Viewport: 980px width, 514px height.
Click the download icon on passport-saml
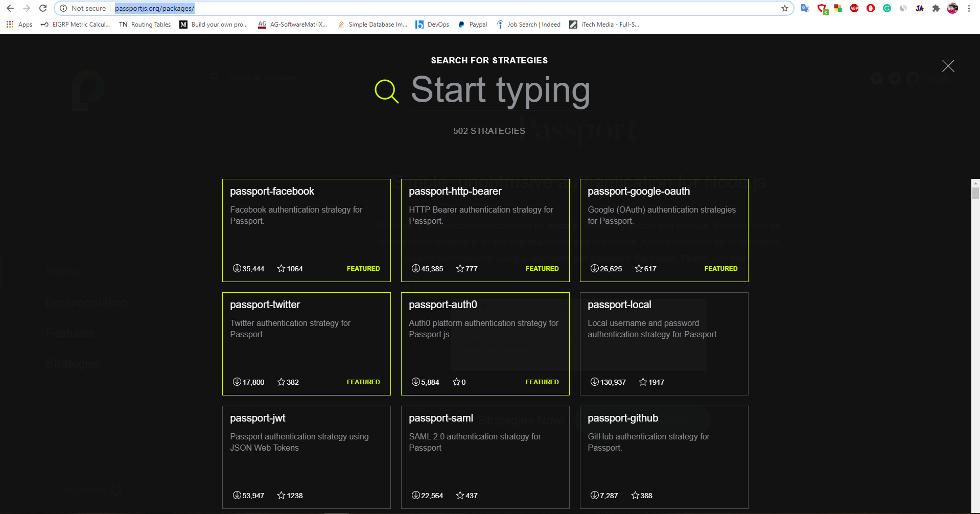click(415, 495)
